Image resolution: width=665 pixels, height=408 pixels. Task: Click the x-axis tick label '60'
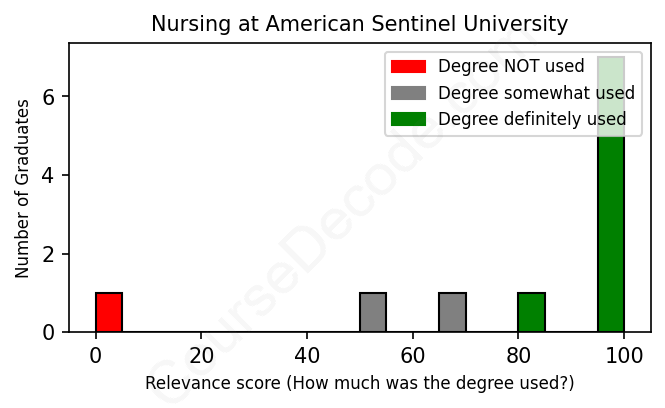413,355
